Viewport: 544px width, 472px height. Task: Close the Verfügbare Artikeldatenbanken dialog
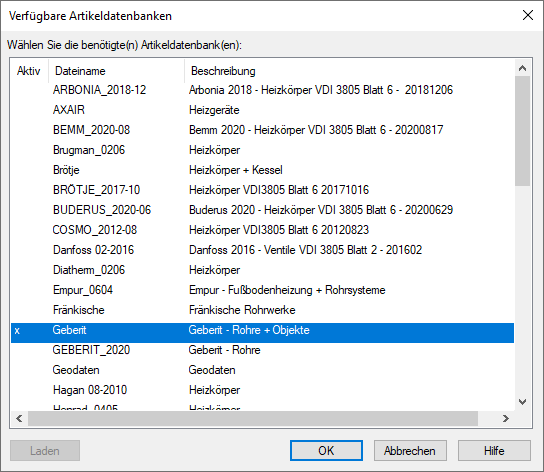click(x=528, y=15)
